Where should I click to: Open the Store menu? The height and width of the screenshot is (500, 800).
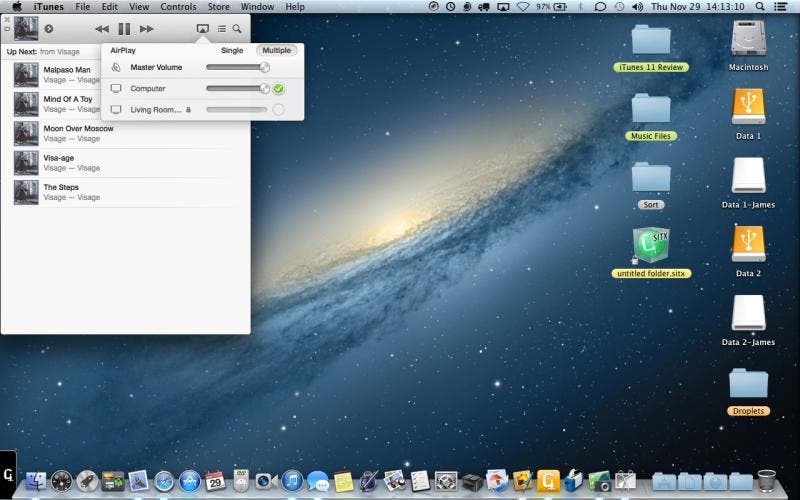(218, 7)
